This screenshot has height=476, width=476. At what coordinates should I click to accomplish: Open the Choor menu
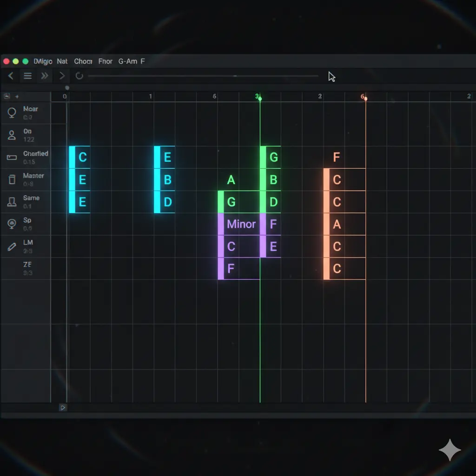[83, 61]
